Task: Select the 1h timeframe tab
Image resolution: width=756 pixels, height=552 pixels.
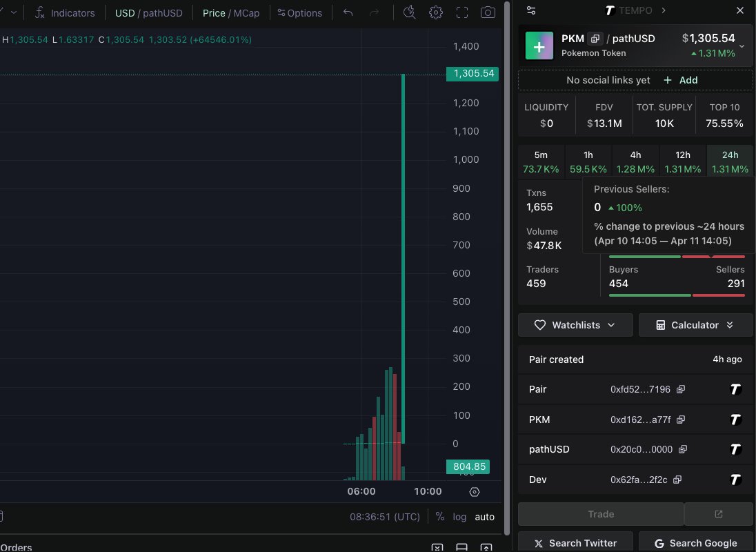Action: tap(588, 161)
